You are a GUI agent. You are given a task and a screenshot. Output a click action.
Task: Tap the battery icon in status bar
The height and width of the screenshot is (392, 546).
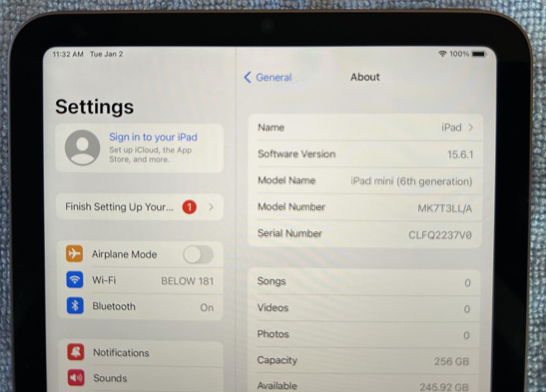point(479,54)
